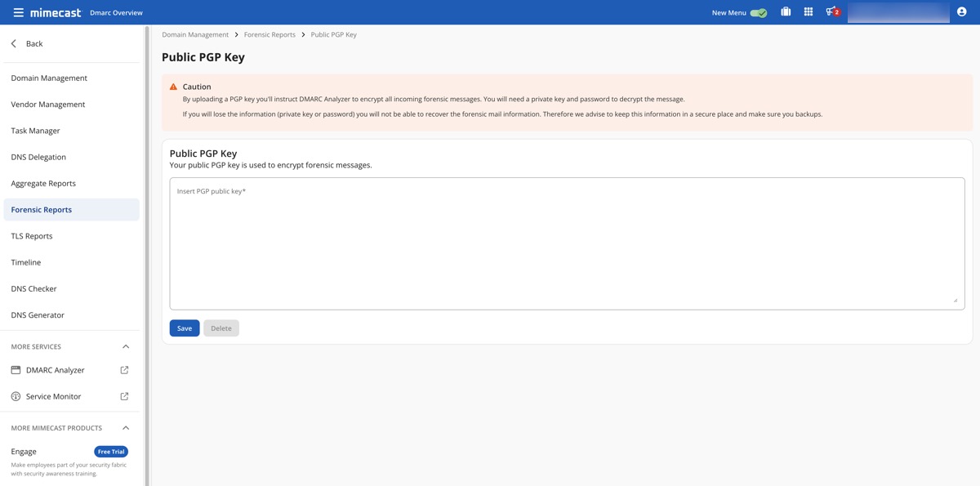Open Service Monitor external link icon

125,396
